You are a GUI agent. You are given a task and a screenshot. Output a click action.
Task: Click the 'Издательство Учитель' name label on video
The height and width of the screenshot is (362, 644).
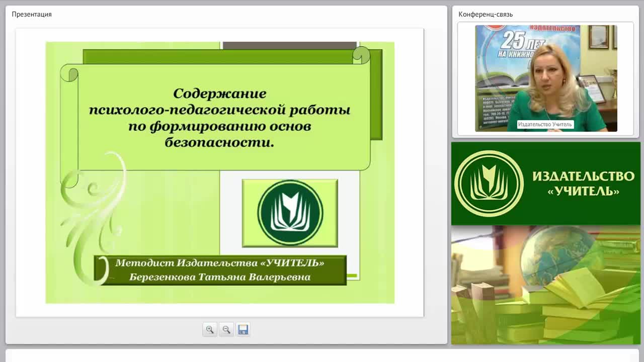(545, 124)
